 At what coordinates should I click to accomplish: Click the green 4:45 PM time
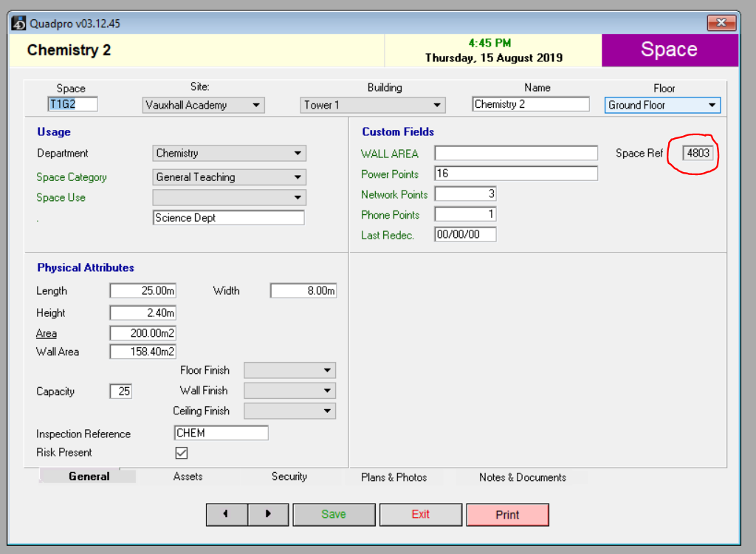[x=489, y=43]
